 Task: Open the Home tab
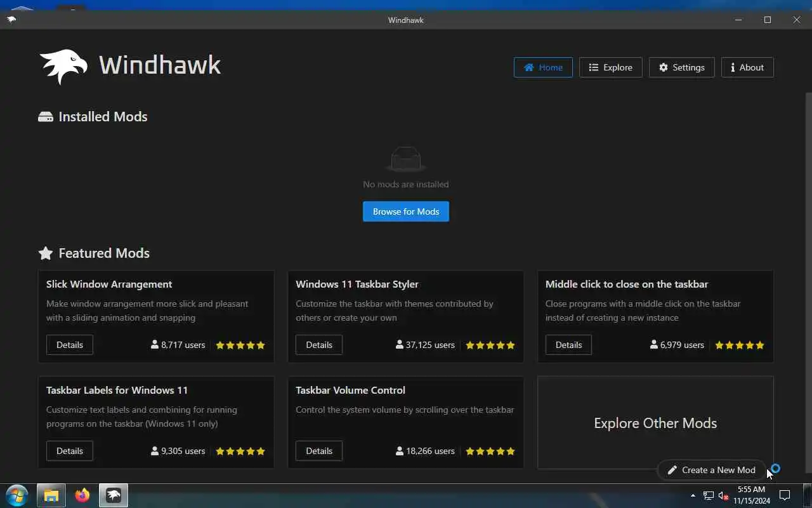(x=543, y=67)
